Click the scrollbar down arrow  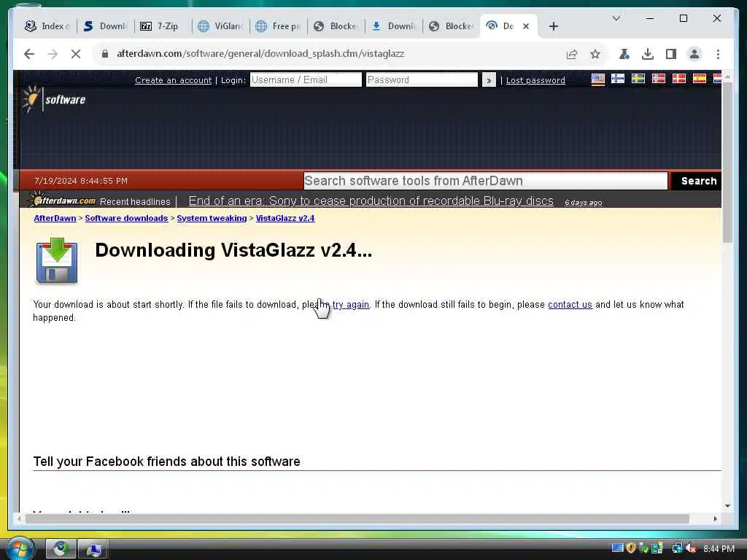point(727,506)
